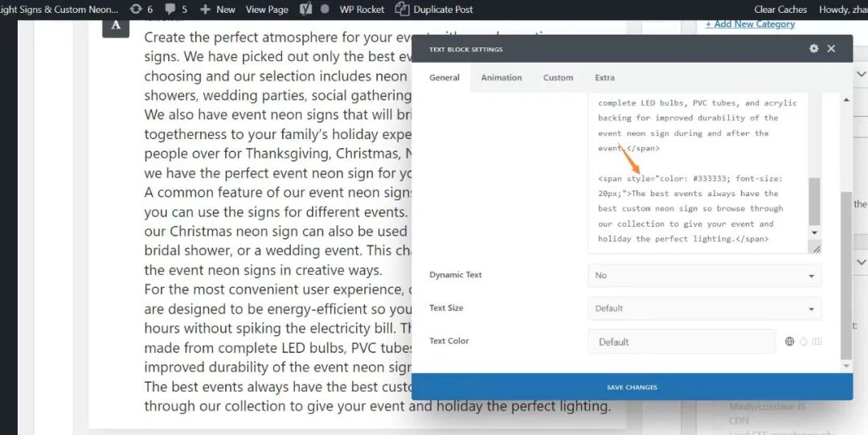Open the Text Block settings gear icon
Viewport: 868px width, 435px height.
click(x=813, y=49)
